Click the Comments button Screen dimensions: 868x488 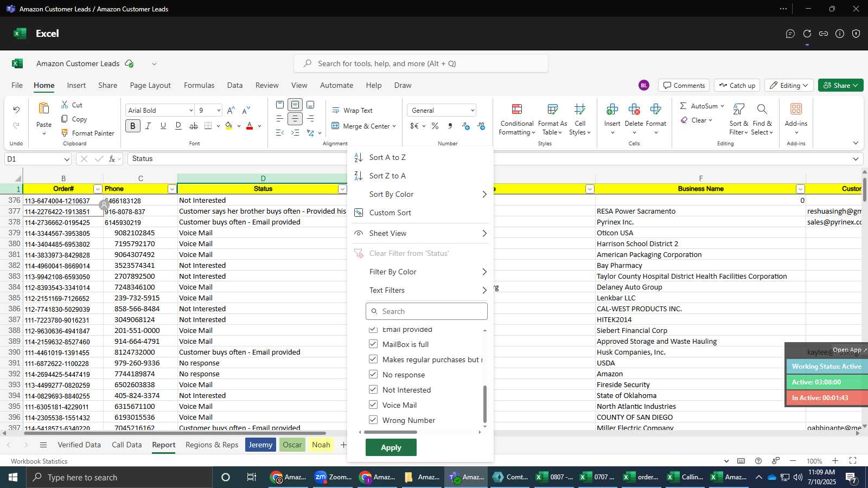(x=684, y=85)
